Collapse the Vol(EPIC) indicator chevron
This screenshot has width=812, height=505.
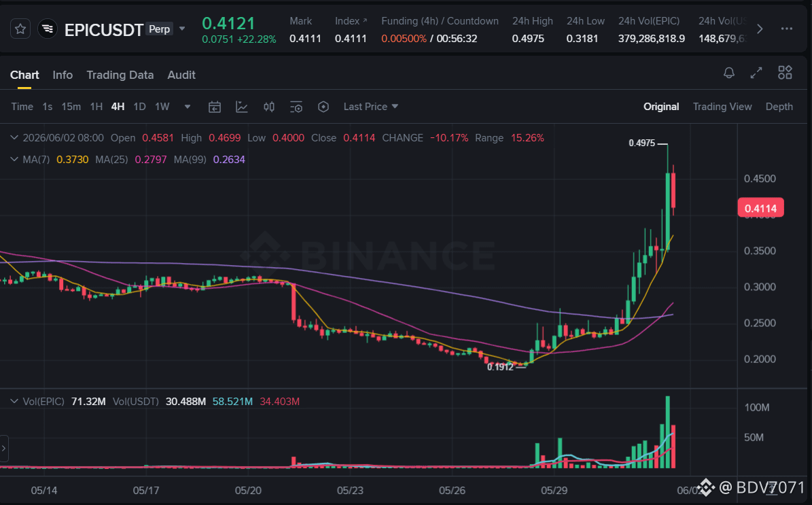coord(14,402)
